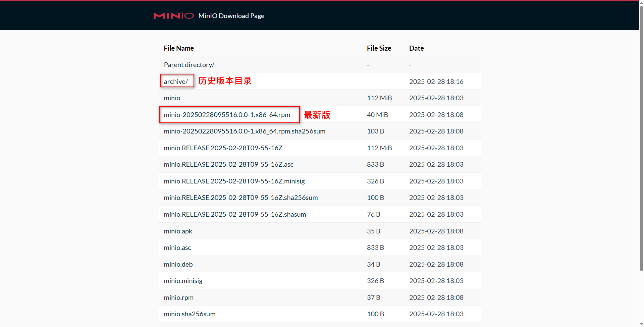The width and height of the screenshot is (644, 327).
Task: Open minio-20250228095516.0.0-1.x86_64.rpm.sha256sum file
Action: pos(245,131)
